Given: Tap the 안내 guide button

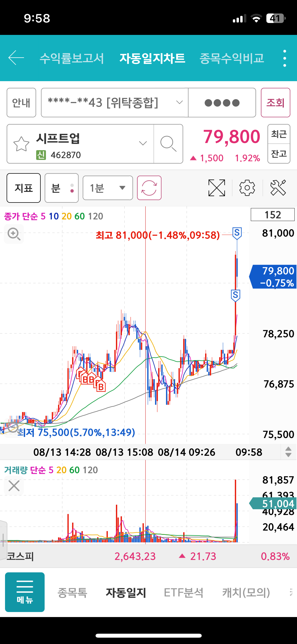Looking at the screenshot, I should click(21, 103).
